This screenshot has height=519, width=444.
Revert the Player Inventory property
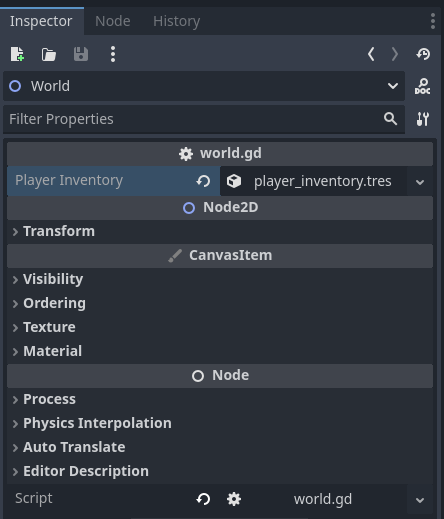[x=203, y=181]
